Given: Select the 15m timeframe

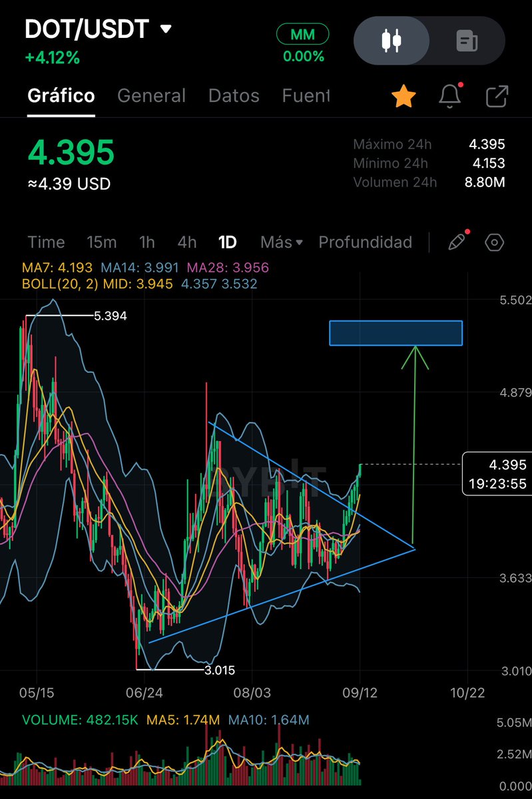Looking at the screenshot, I should tap(101, 242).
